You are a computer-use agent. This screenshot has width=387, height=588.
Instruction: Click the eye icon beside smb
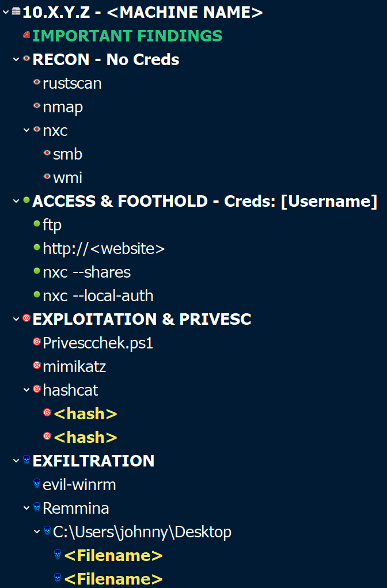[x=47, y=154]
